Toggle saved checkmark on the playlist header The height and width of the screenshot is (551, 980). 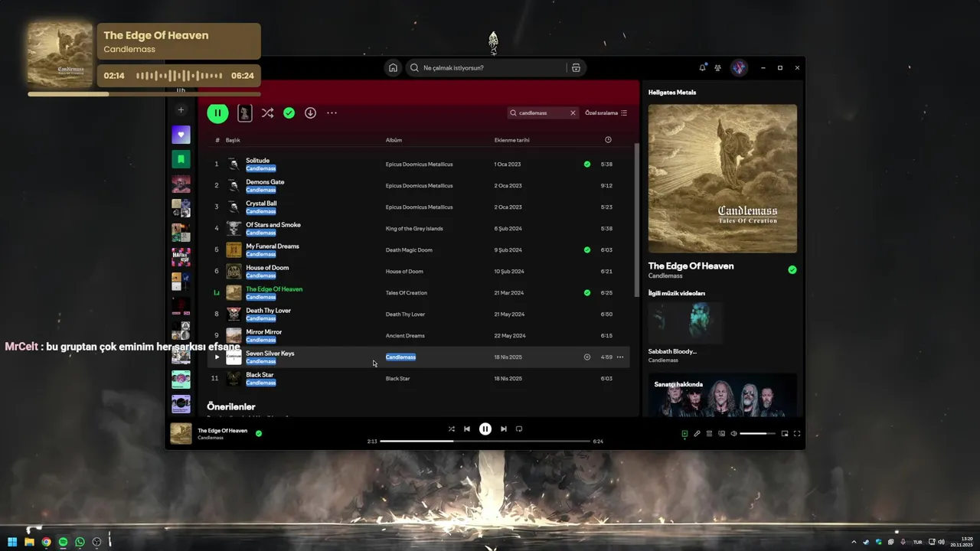coord(289,112)
